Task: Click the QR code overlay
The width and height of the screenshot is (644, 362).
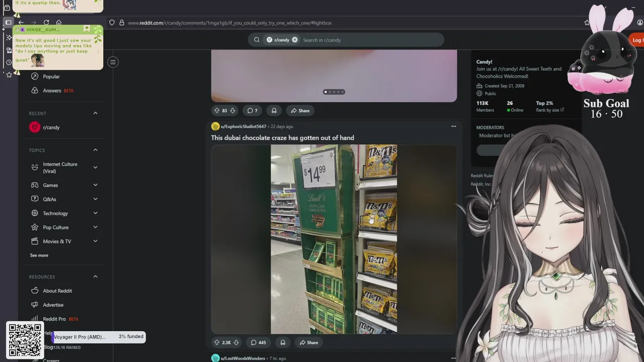Action: 25,340
